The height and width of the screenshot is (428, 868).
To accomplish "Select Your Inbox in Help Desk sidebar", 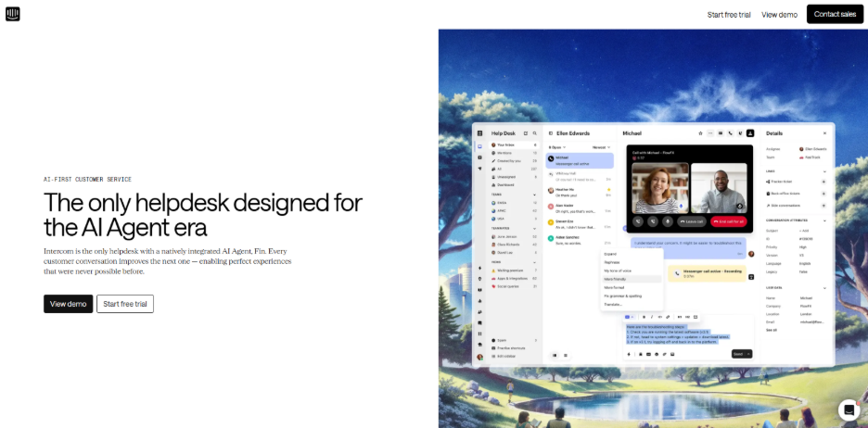I will click(x=515, y=145).
